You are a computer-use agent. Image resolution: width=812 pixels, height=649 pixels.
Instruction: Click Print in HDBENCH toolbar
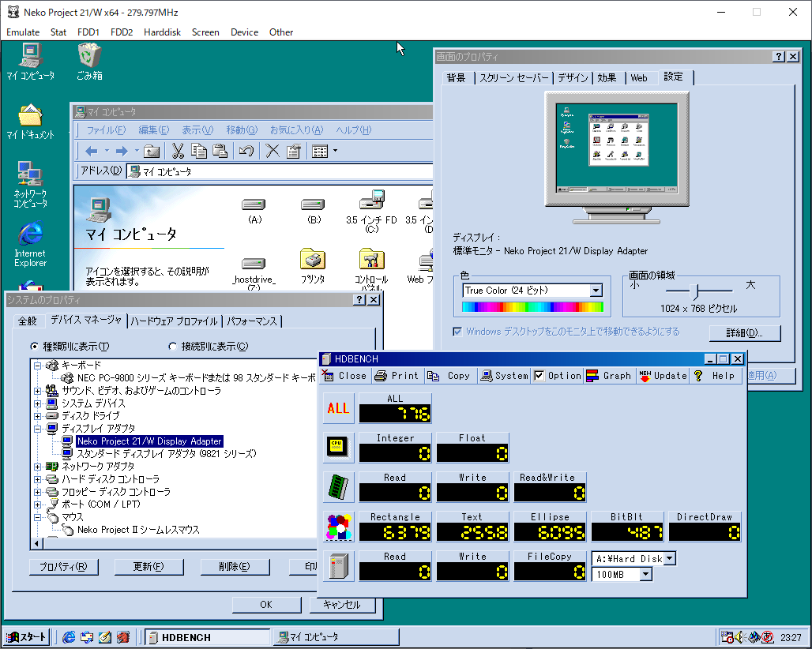[397, 376]
